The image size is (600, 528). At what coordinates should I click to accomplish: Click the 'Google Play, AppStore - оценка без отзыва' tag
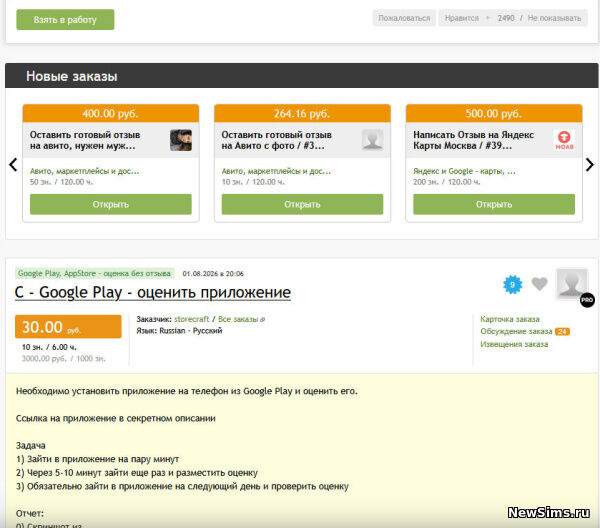pyautogui.click(x=95, y=273)
